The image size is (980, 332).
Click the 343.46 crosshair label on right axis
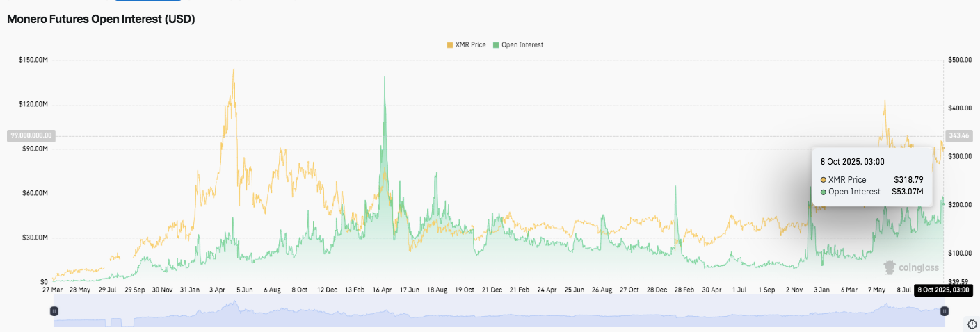tap(958, 135)
